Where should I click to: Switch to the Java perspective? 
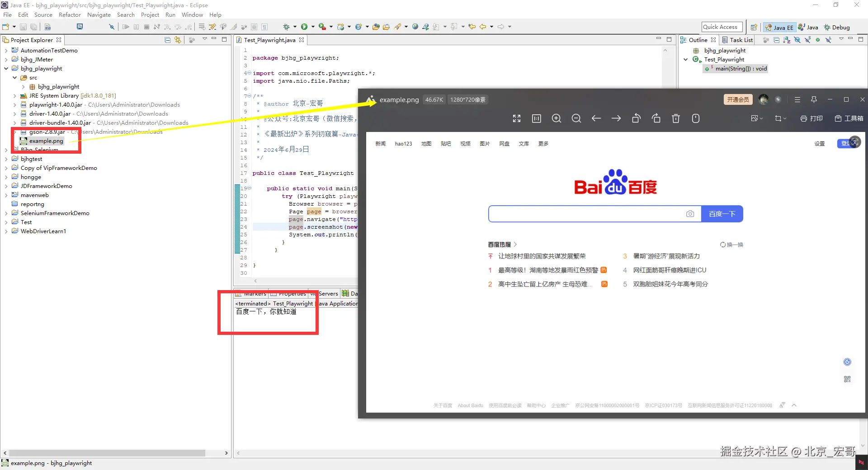click(x=808, y=27)
